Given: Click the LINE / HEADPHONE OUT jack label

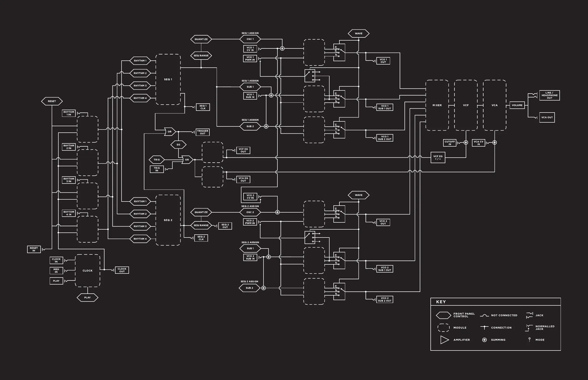Looking at the screenshot, I should (550, 95).
